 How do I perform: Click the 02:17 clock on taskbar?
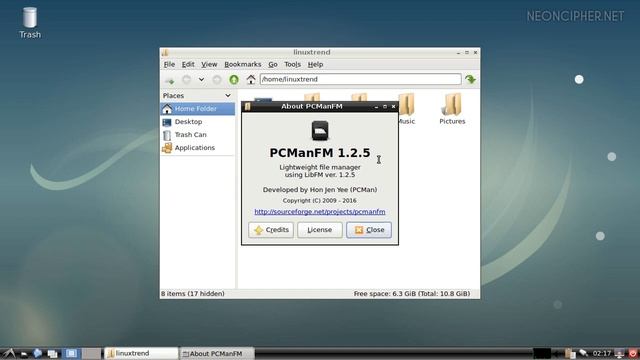602,353
